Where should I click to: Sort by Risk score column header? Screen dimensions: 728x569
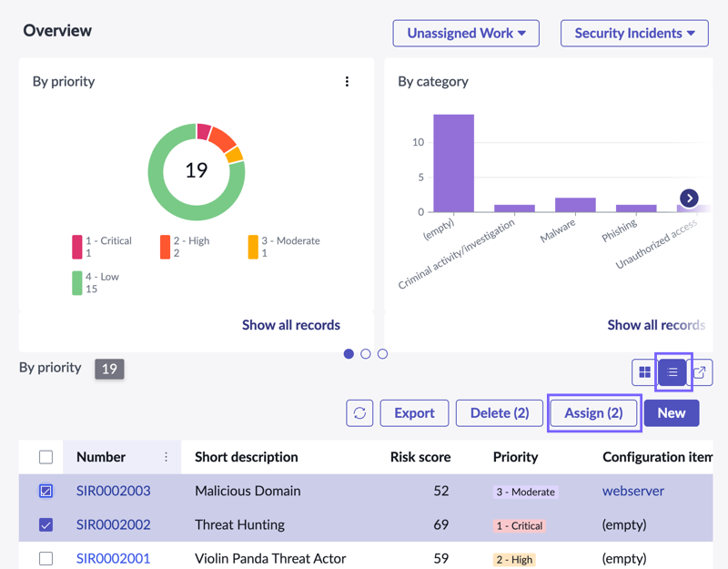click(420, 457)
